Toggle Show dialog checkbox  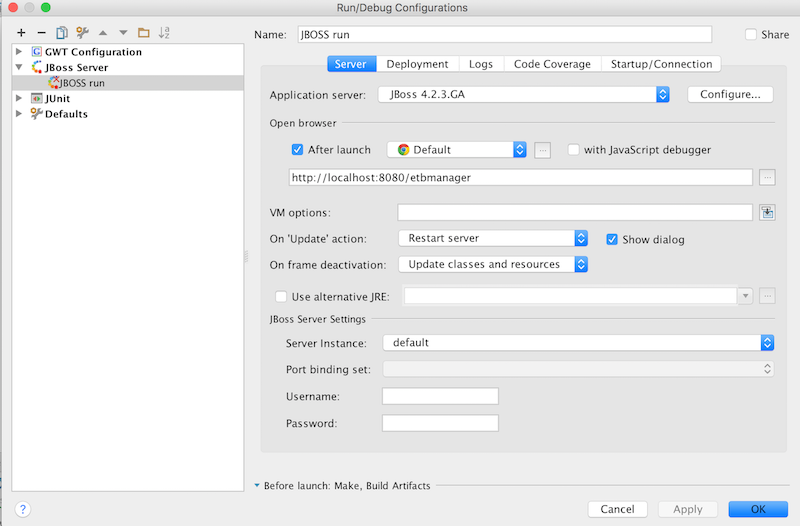(612, 239)
